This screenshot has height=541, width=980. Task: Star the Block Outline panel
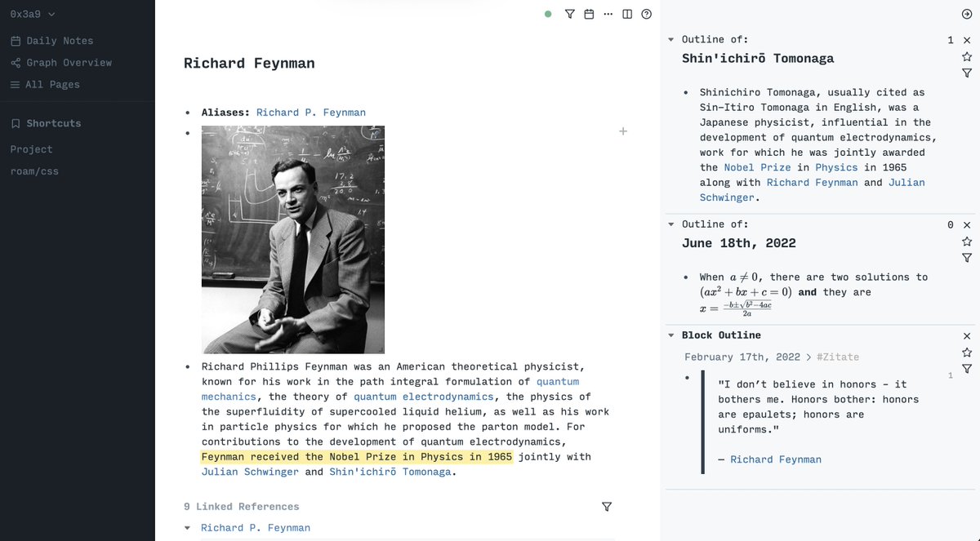point(967,352)
